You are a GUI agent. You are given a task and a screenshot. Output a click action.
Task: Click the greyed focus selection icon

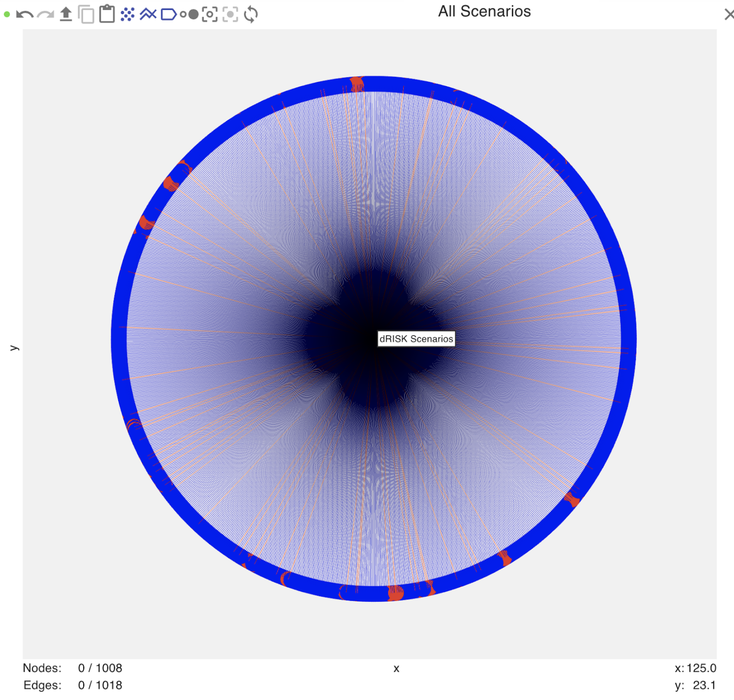tap(230, 15)
